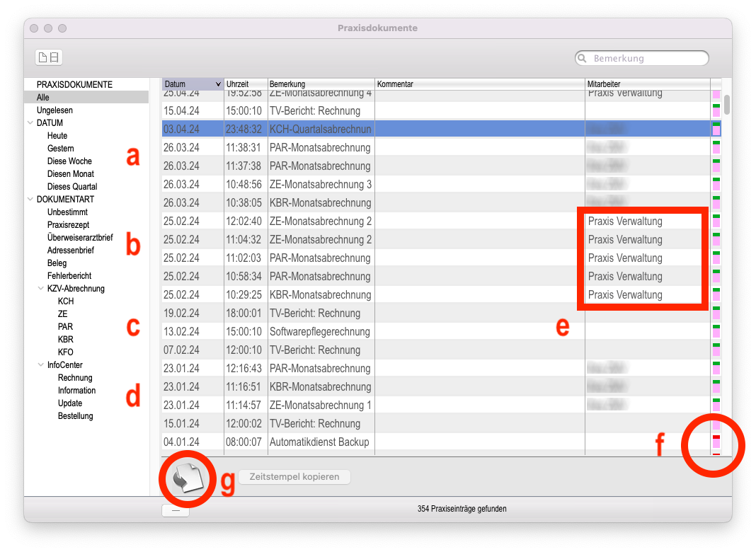Image resolution: width=756 pixels, height=552 pixels.
Task: Select Ungelesen filter in sidebar
Action: click(x=55, y=110)
